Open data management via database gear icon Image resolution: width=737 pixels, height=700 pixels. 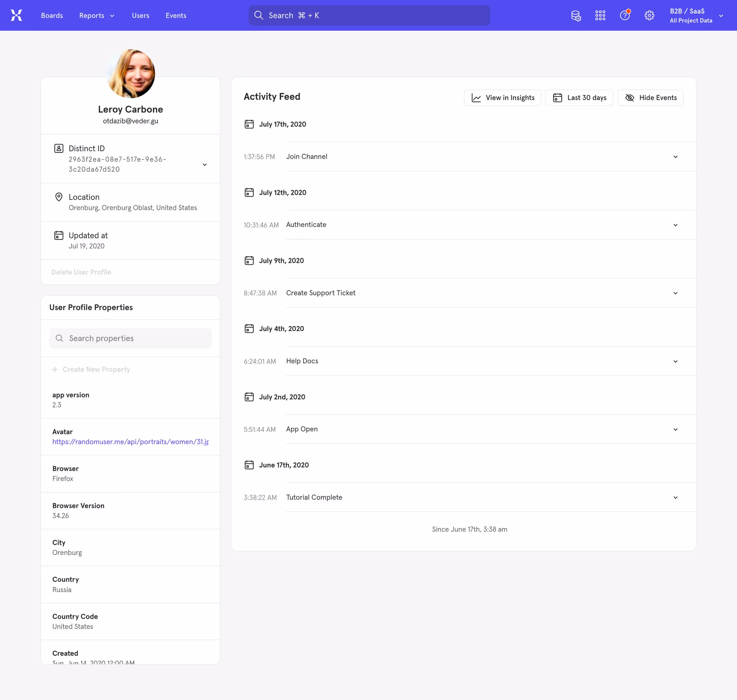pyautogui.click(x=576, y=15)
